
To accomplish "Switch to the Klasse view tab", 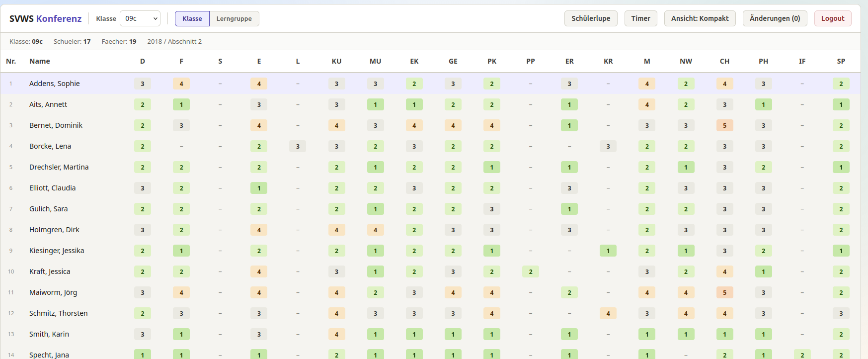I will pos(192,18).
